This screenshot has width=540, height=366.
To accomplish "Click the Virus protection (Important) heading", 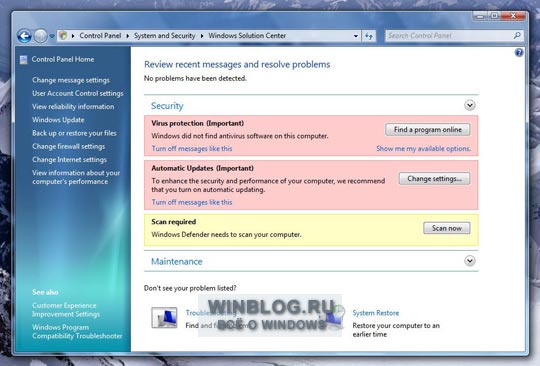I will click(198, 123).
